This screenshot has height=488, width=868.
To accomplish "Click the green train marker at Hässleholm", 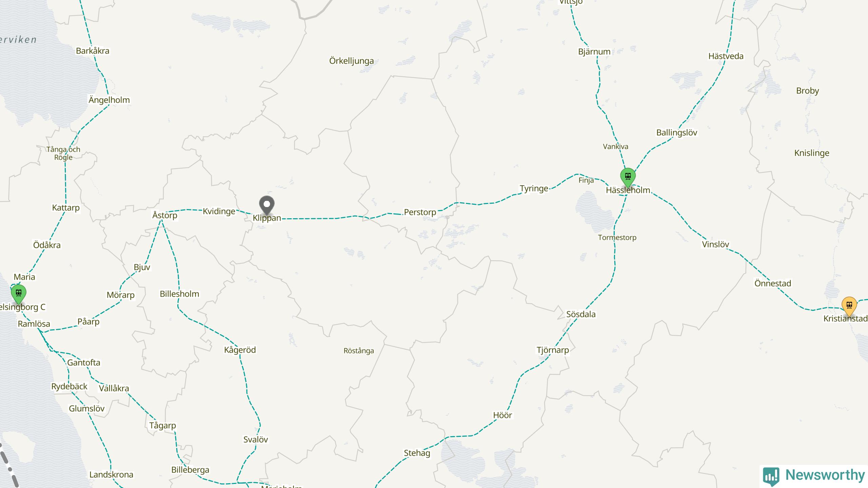I will [628, 177].
